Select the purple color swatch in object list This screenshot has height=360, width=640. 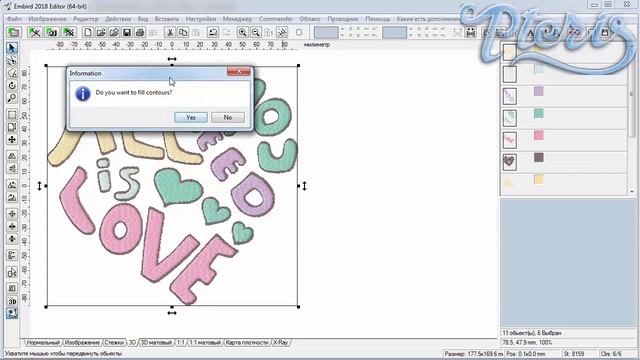coord(539,91)
